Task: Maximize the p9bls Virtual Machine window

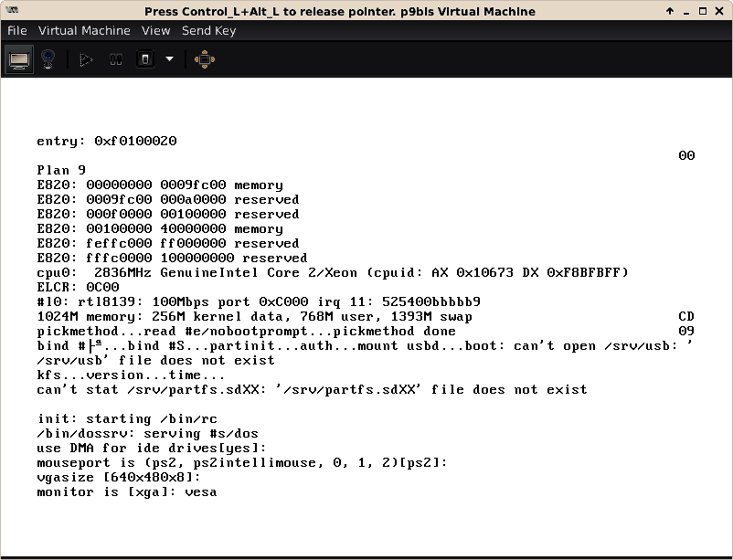Action: click(703, 11)
